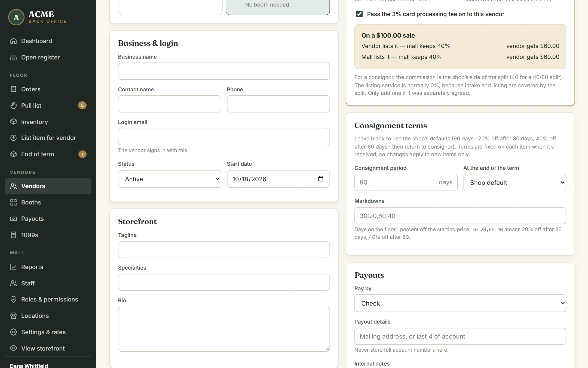Click the View storefront eye icon
Screen dimensions: 588x368
pos(13,348)
